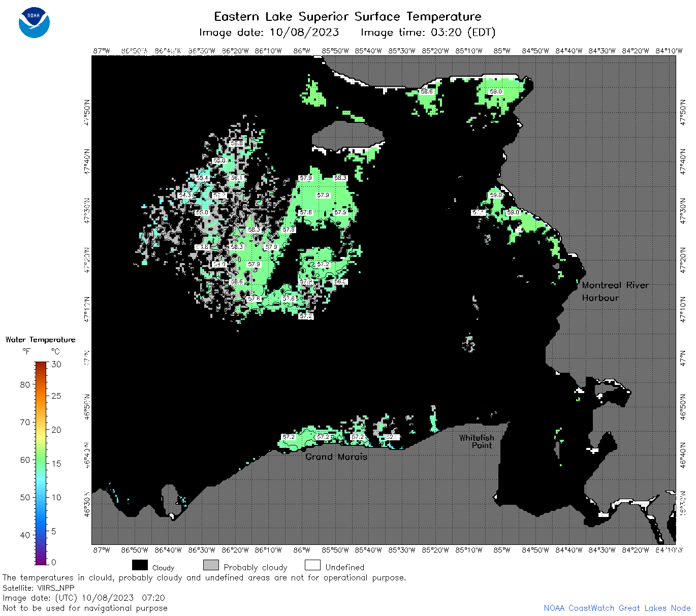Click the 'Image time: 03:20 (EDT)' header text

[x=428, y=33]
